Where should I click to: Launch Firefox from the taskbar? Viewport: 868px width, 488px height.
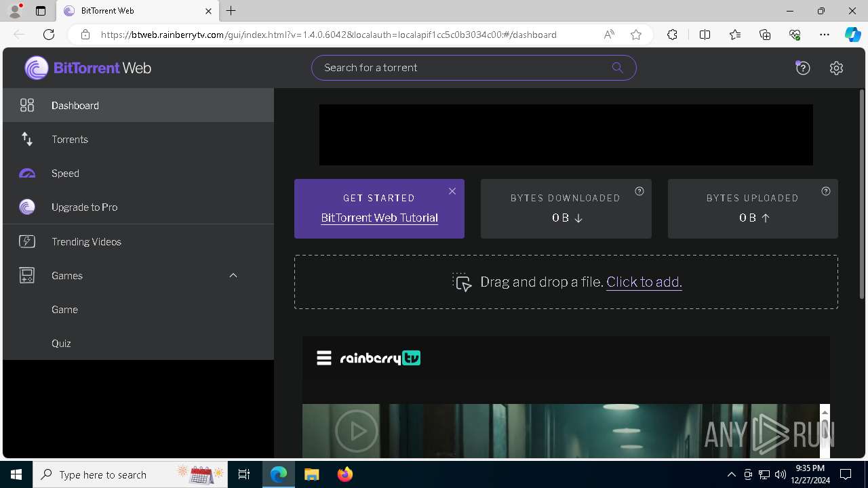344,474
